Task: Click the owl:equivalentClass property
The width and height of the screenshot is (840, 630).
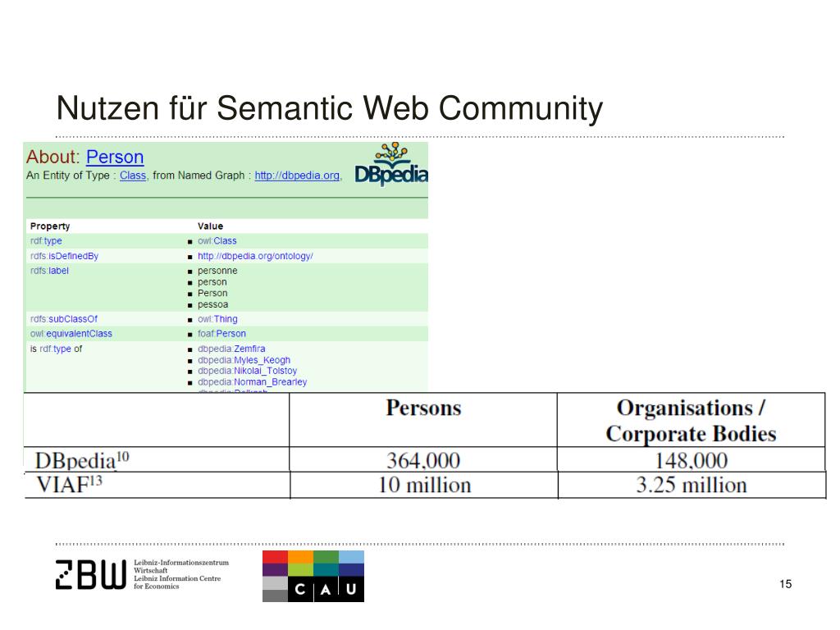Action: 71,334
